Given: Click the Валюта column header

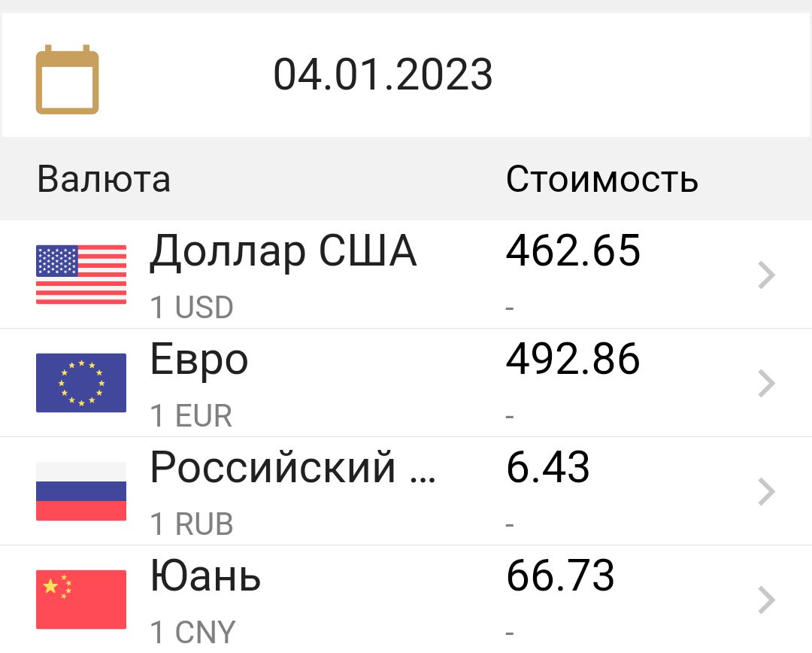Looking at the screenshot, I should (x=104, y=179).
